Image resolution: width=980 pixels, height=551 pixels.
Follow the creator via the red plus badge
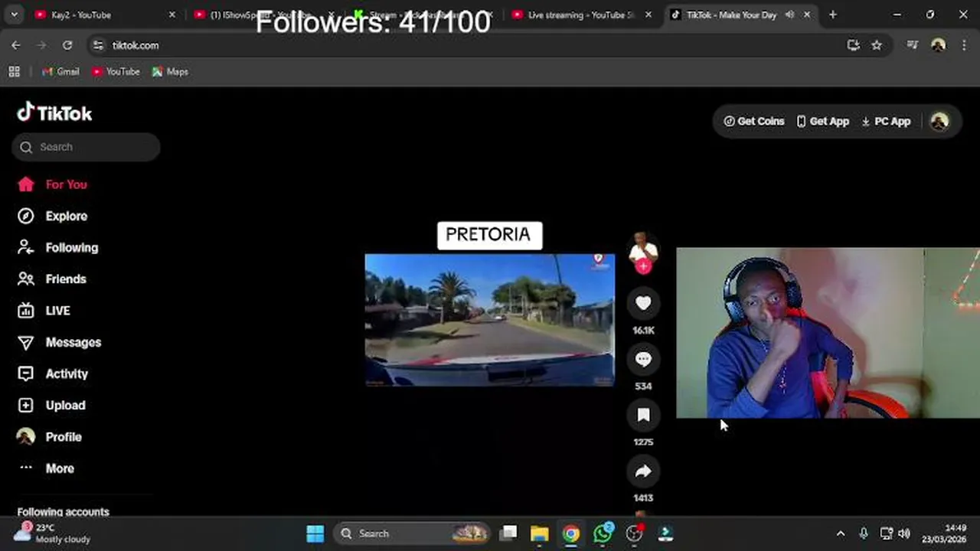coord(643,266)
